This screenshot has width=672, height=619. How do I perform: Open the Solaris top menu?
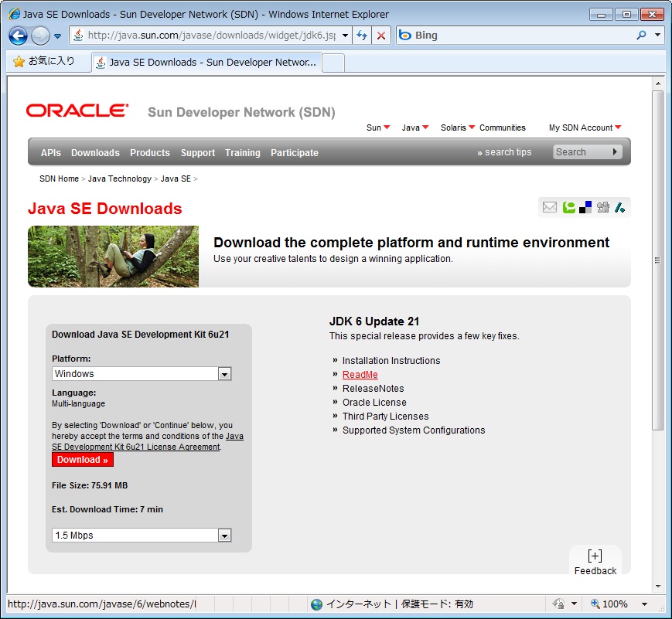(458, 128)
